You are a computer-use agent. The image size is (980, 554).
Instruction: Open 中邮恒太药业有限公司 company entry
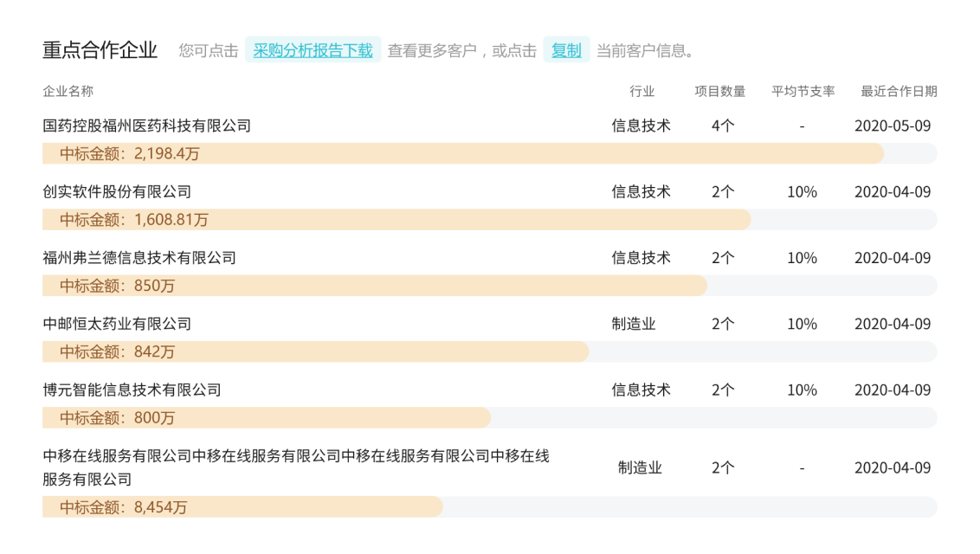[x=117, y=324]
